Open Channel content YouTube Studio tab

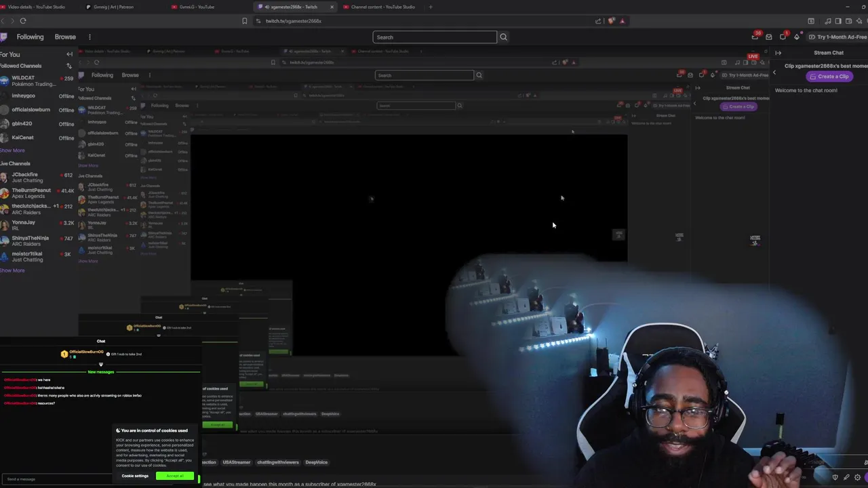click(382, 7)
